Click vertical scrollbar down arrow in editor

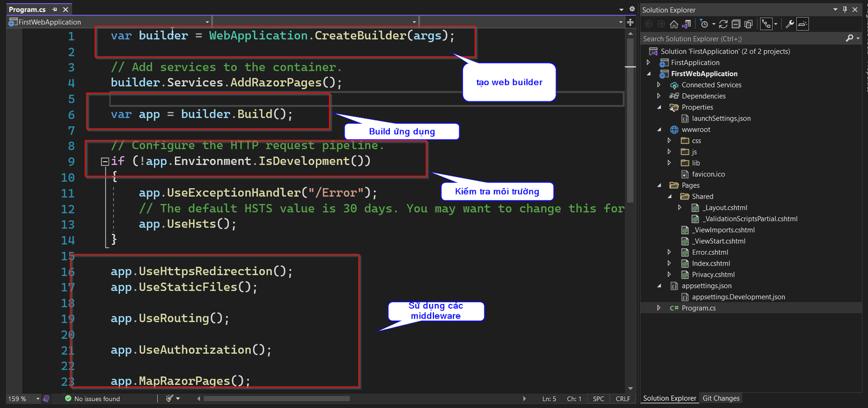click(x=630, y=389)
